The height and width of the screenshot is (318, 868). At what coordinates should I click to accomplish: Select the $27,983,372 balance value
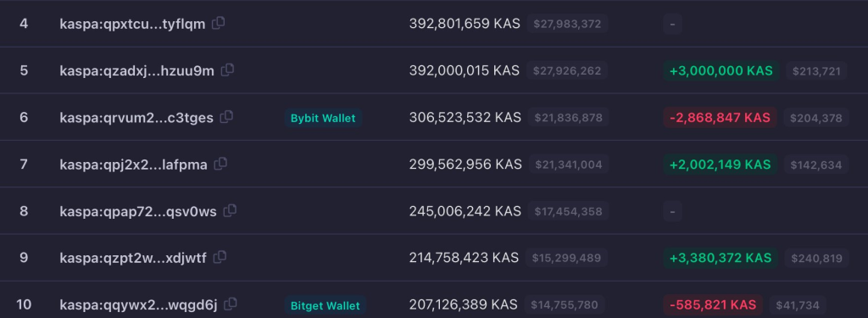tap(567, 24)
